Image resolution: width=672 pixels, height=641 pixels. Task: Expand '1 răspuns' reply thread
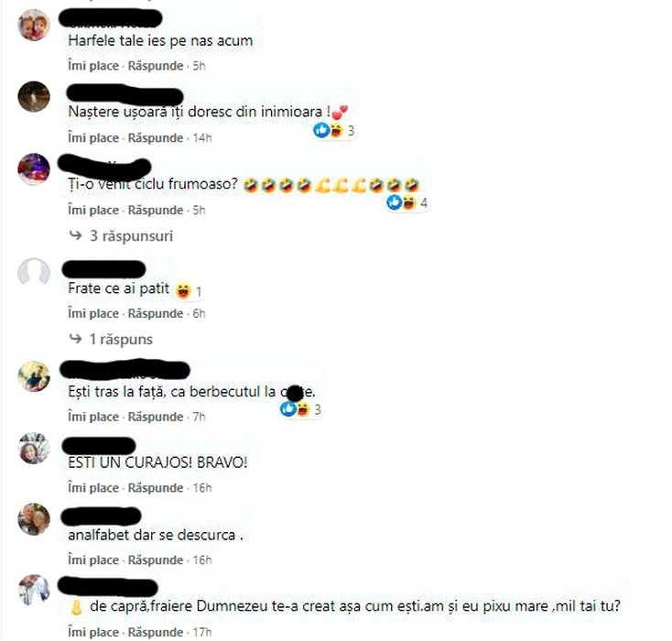[121, 339]
